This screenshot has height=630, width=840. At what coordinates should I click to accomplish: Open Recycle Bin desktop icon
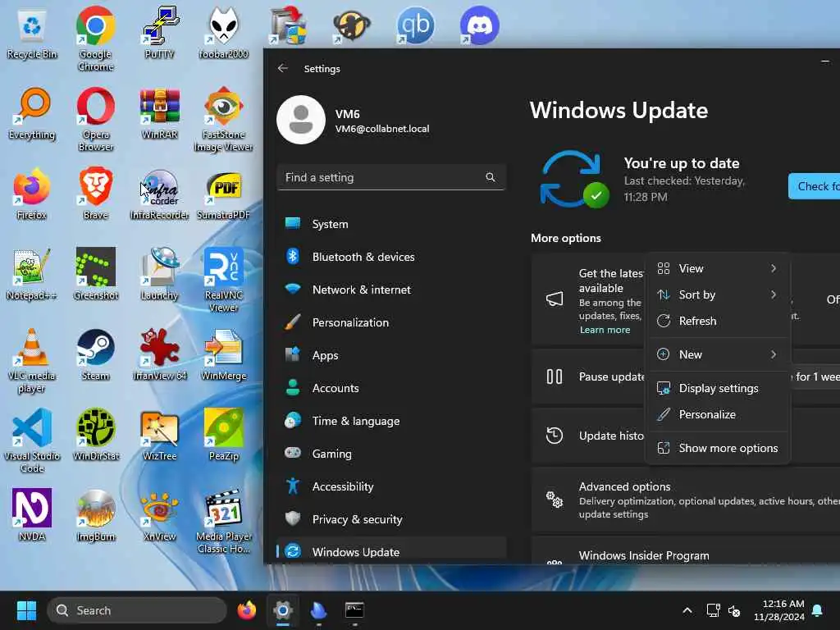point(32,33)
